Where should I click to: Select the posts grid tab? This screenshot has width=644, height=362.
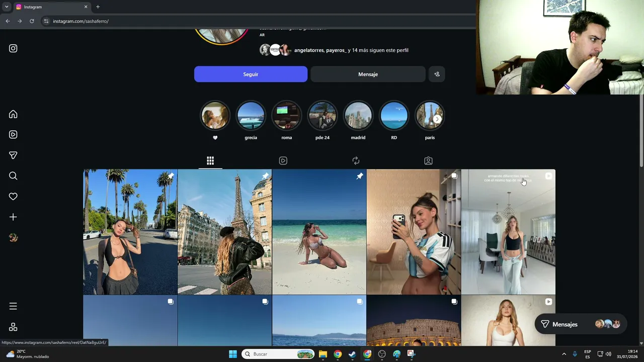click(210, 160)
